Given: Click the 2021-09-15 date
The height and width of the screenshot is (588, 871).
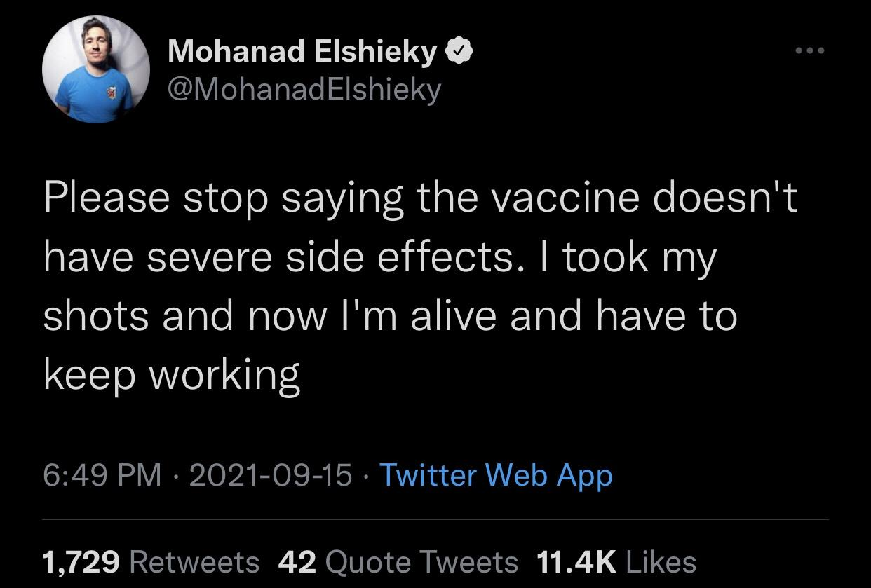Looking at the screenshot, I should coord(270,475).
